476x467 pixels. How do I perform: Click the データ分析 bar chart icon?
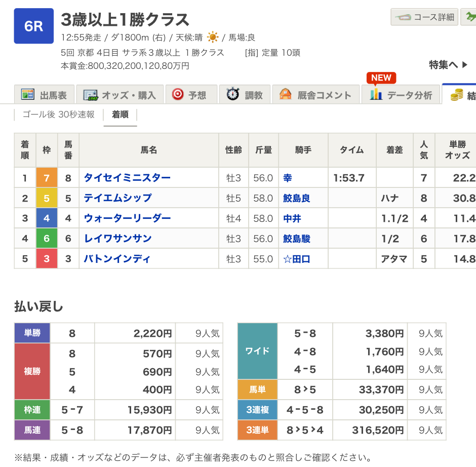(376, 95)
